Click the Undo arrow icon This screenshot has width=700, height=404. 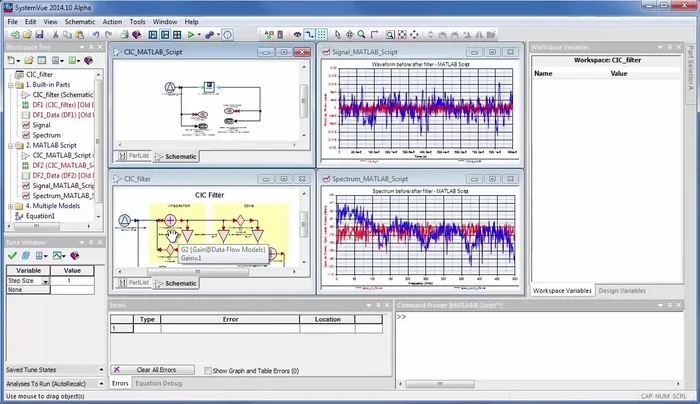coord(95,34)
